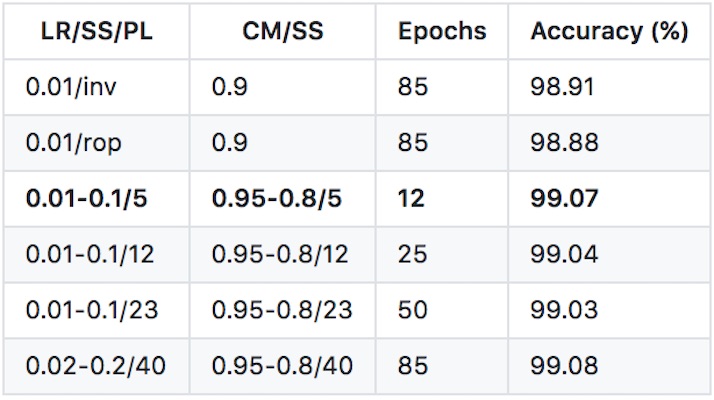The width and height of the screenshot is (714, 400).
Task: Select the 0.01-0.1/23 cell
Action: coord(97,310)
